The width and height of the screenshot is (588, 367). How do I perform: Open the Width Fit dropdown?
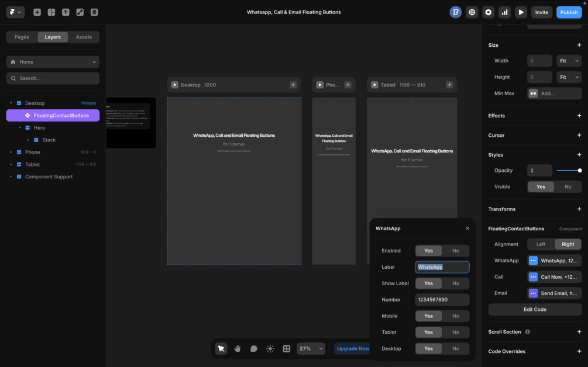pos(569,61)
